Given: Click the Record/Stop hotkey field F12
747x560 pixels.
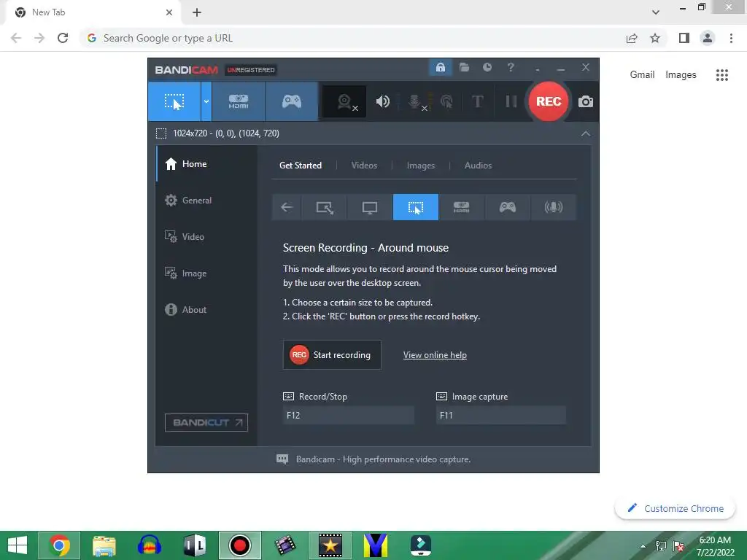Looking at the screenshot, I should click(348, 415).
